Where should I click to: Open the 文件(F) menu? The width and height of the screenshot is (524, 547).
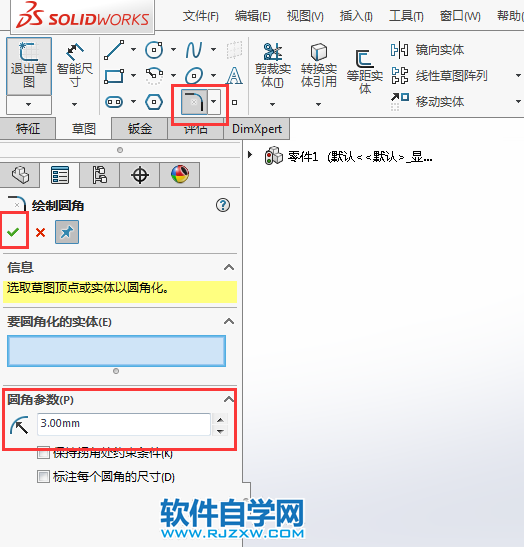[x=201, y=16]
